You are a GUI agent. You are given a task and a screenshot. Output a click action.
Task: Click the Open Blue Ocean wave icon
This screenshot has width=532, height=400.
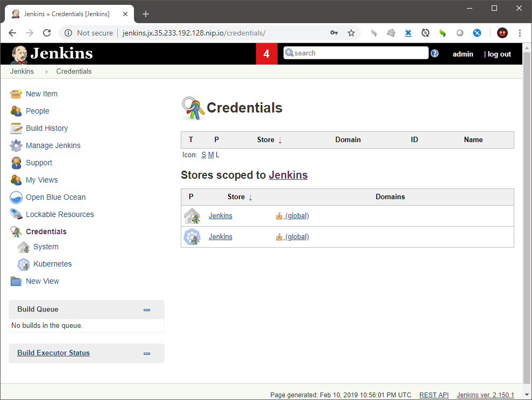[16, 197]
